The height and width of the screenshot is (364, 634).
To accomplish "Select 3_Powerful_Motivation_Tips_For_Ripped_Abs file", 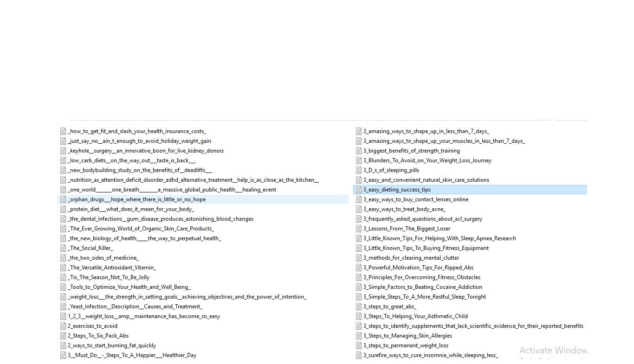I will (418, 268).
